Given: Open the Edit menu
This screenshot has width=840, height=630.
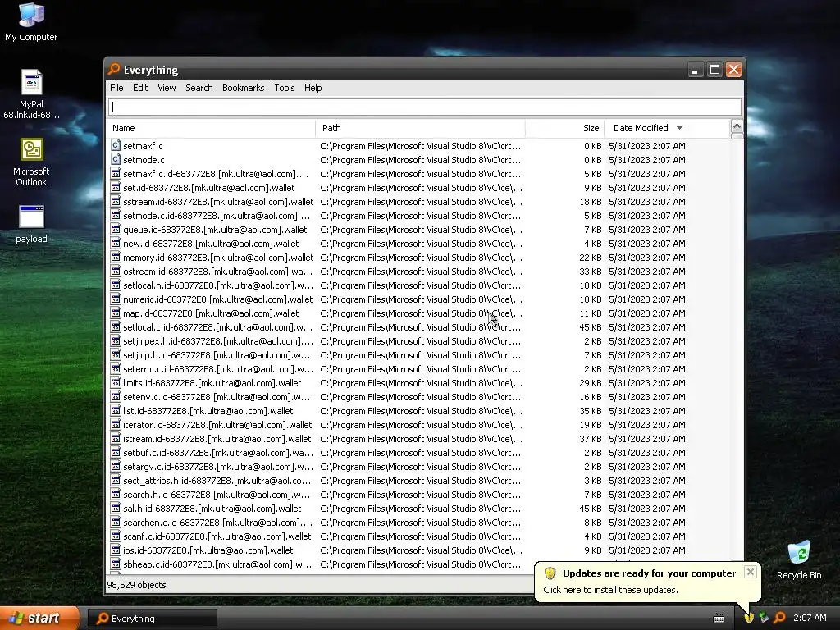Looking at the screenshot, I should [139, 88].
